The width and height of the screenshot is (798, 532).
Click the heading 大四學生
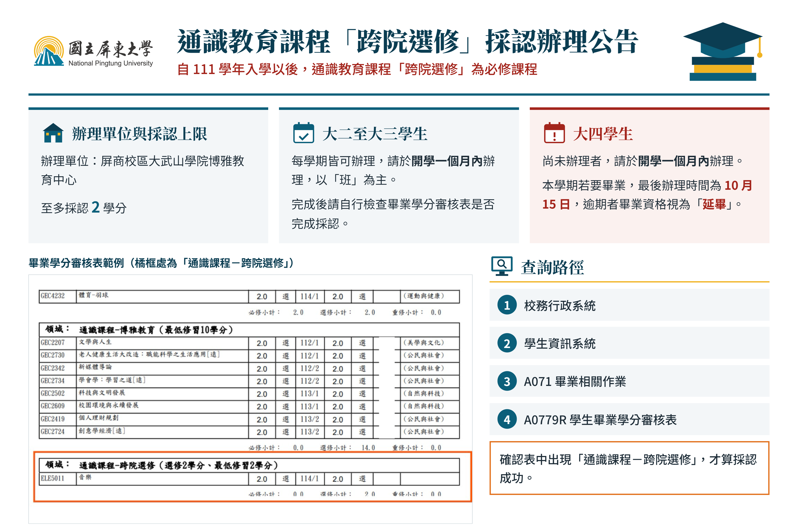click(x=602, y=134)
